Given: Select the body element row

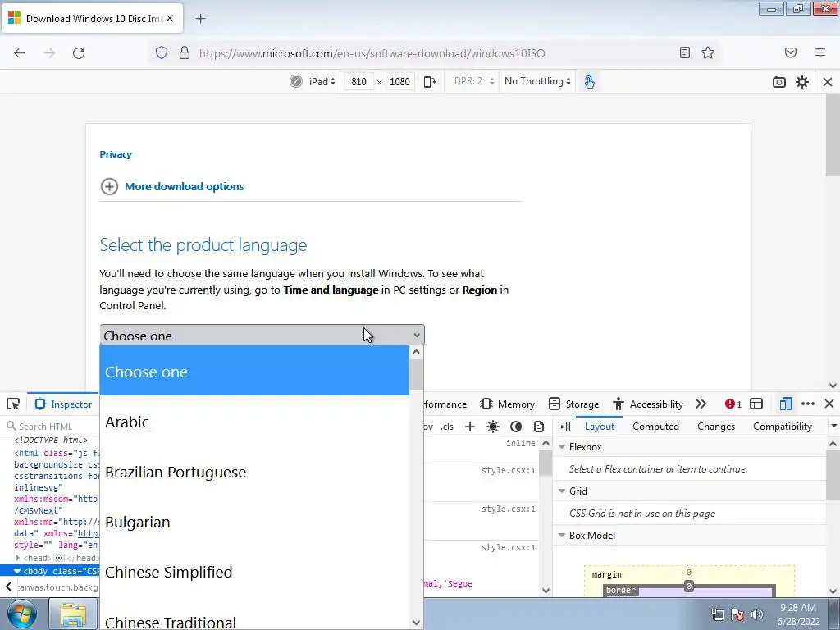Looking at the screenshot, I should click(49, 571).
